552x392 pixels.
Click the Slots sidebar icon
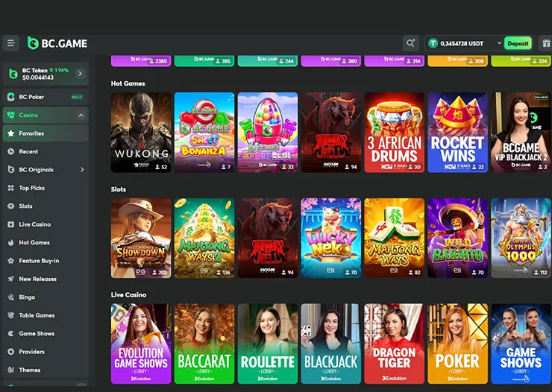pos(11,206)
